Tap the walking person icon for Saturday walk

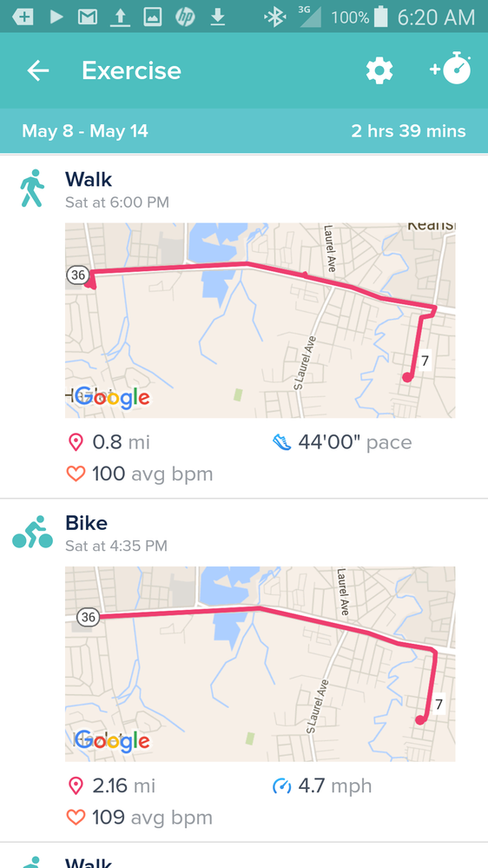pos(31,189)
